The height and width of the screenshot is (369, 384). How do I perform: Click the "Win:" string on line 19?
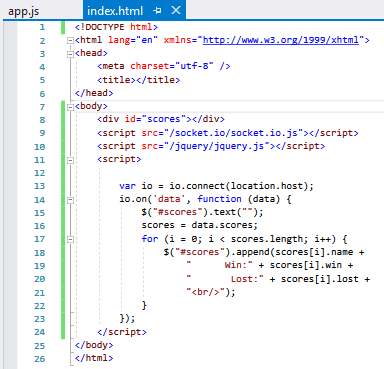(x=220, y=265)
